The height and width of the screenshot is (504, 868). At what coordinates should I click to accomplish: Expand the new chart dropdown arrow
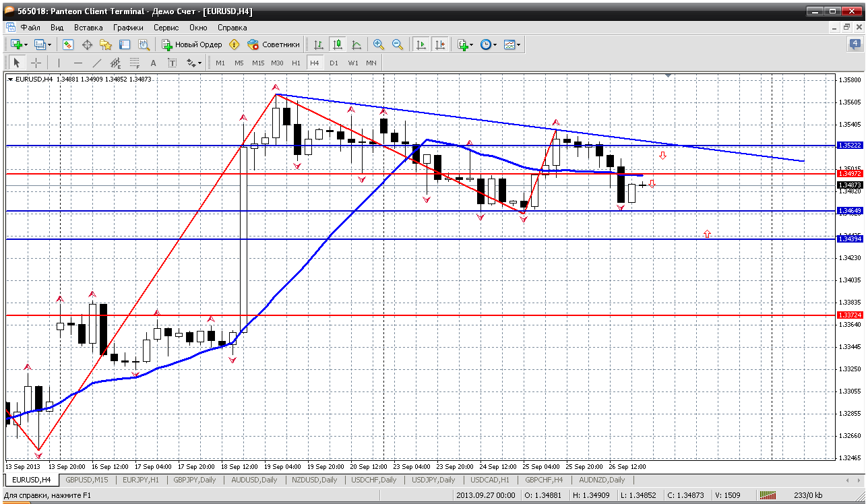pyautogui.click(x=26, y=44)
